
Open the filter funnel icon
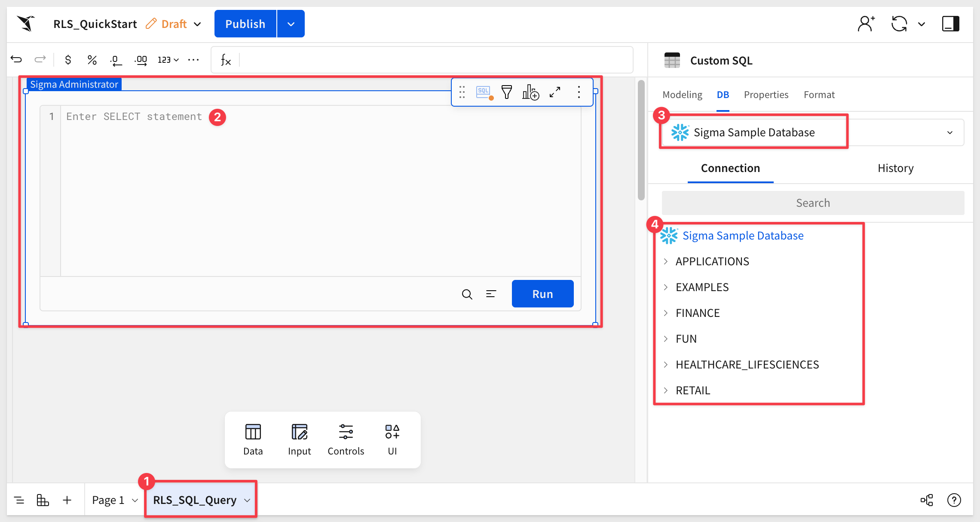pyautogui.click(x=507, y=92)
